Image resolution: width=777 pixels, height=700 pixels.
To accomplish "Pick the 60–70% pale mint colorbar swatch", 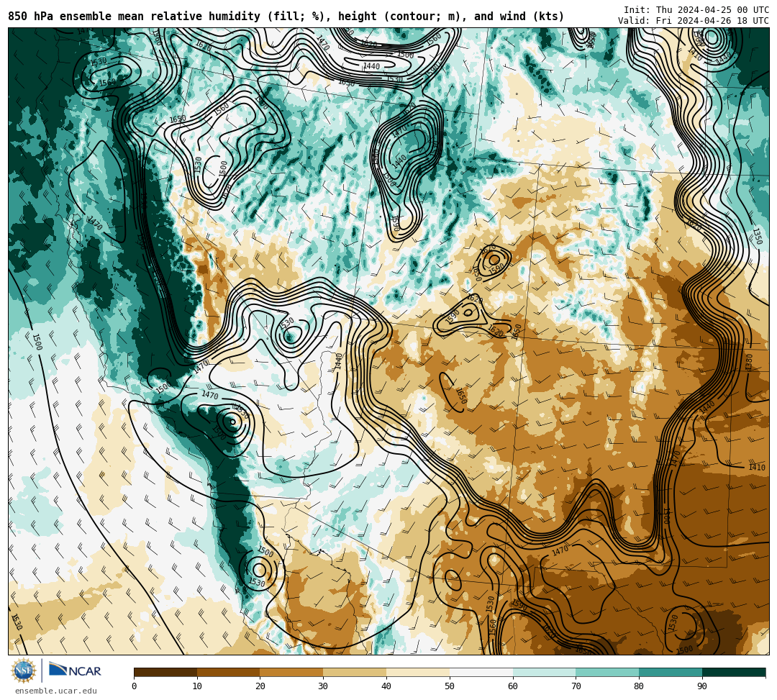I will 544,672.
